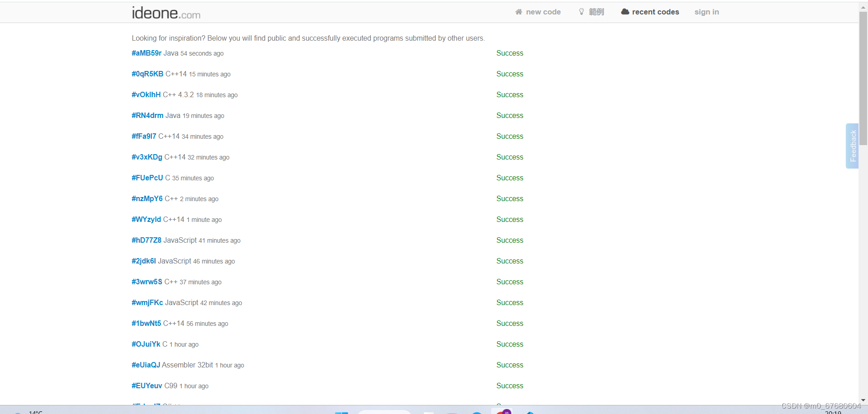Open code #hD77Z8
The width and height of the screenshot is (868, 414).
(x=146, y=240)
